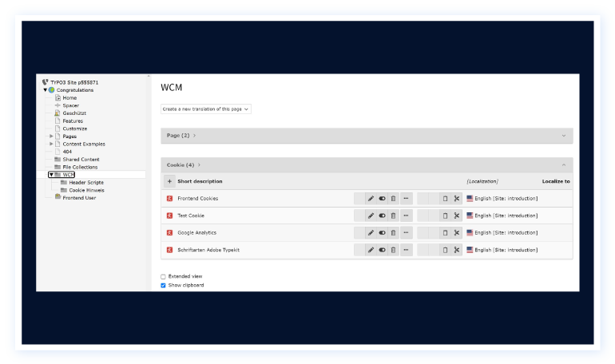This screenshot has height=364, width=615.
Task: Open Header Scripts folder in tree
Action: click(x=86, y=183)
